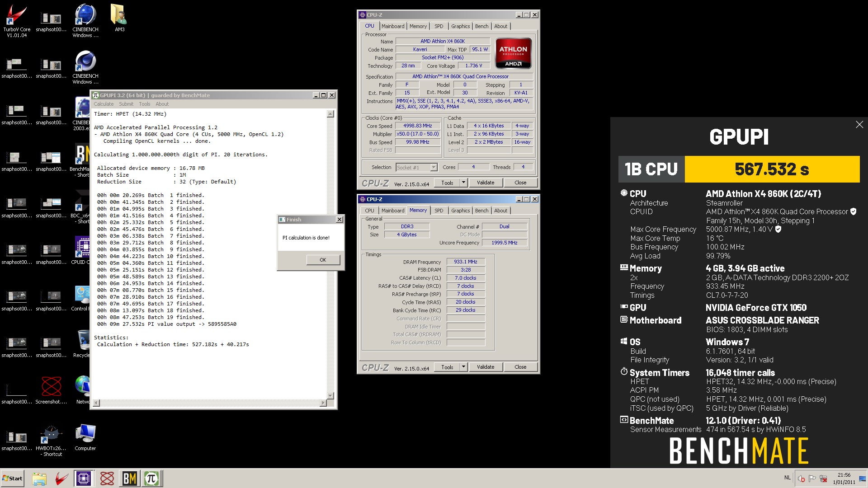Open the Computer desktop icon
This screenshot has height=488, width=868.
pyautogui.click(x=85, y=437)
